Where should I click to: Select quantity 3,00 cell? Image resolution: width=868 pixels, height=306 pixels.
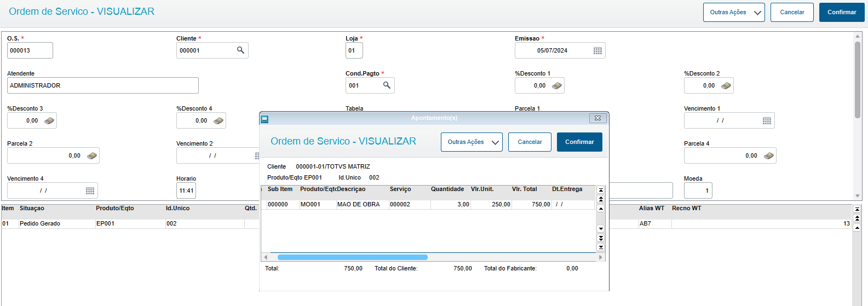pos(451,204)
